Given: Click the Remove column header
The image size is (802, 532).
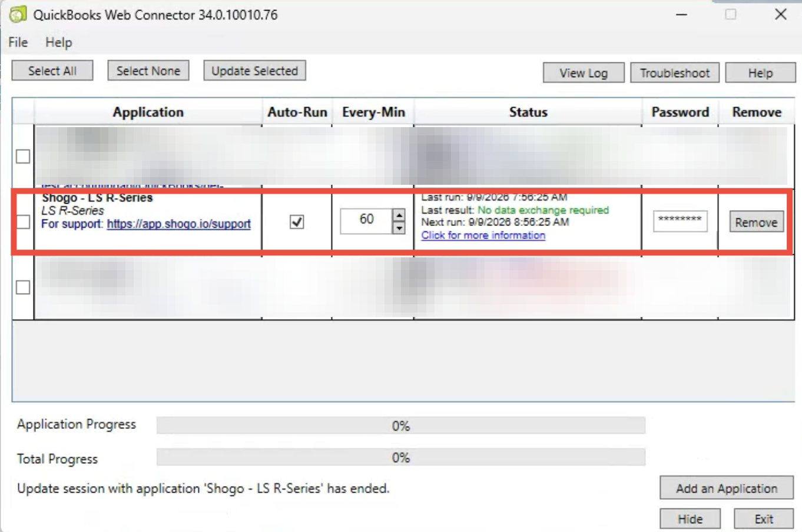Looking at the screenshot, I should click(x=757, y=112).
